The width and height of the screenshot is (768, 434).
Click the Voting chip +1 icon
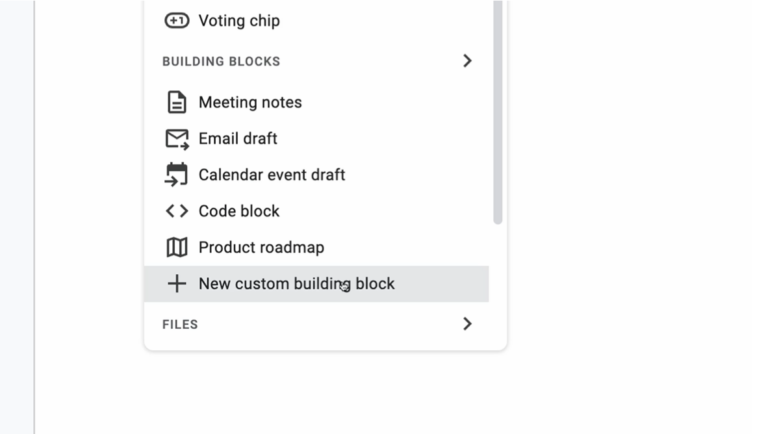(176, 21)
